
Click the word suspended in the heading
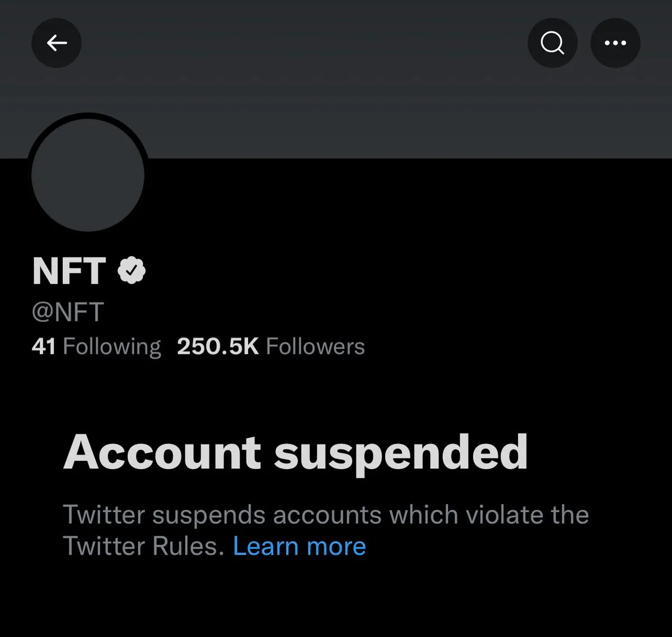pyautogui.click(x=400, y=452)
